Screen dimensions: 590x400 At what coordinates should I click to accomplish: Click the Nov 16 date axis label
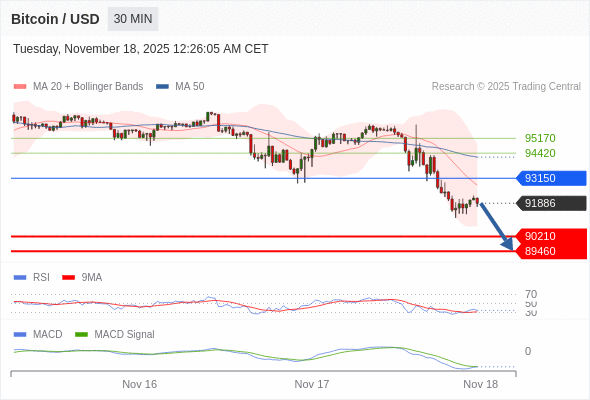pyautogui.click(x=140, y=384)
